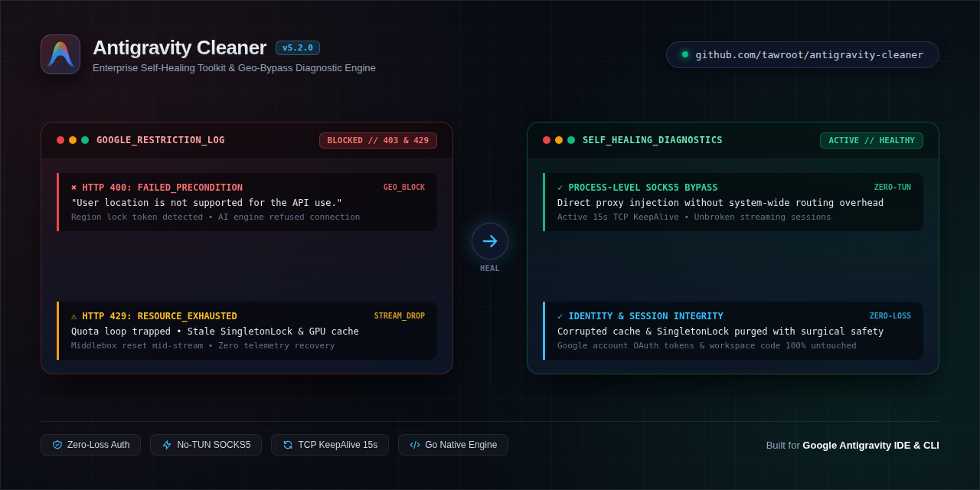Click "Middlebox reset mid-stream" detail line
This screenshot has height=490, width=980.
click(203, 345)
